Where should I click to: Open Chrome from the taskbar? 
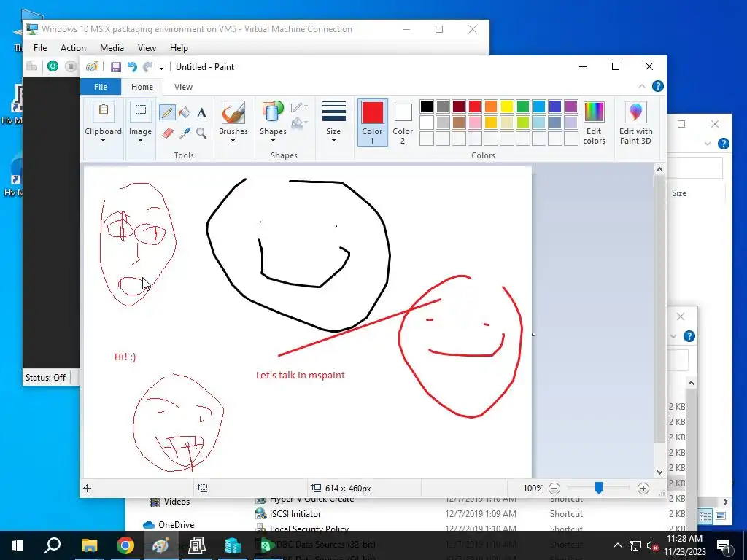tap(125, 545)
